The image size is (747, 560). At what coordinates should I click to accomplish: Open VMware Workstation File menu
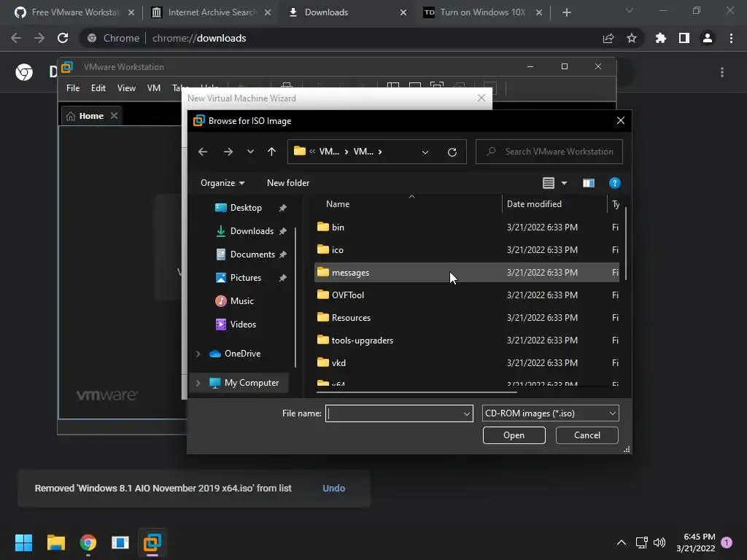click(73, 88)
